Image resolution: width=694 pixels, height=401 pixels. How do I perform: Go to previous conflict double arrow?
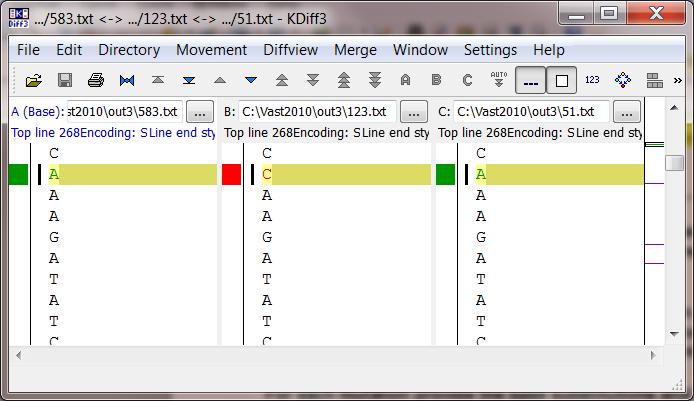point(282,80)
